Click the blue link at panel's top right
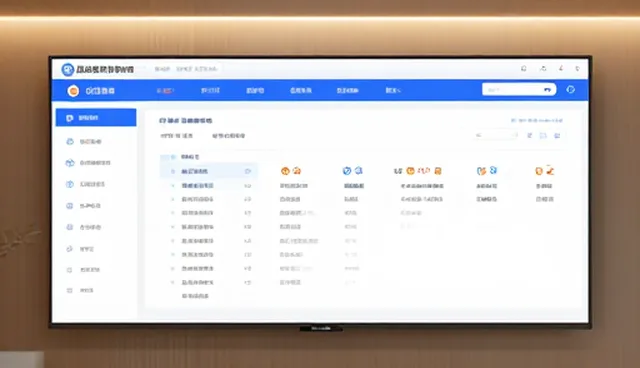This screenshot has height=368, width=640. [537, 120]
